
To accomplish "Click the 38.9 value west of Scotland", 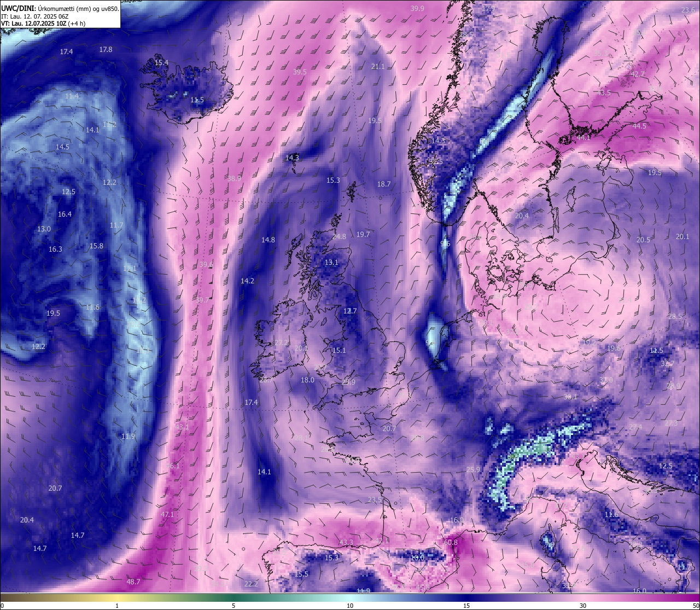I will [235, 178].
